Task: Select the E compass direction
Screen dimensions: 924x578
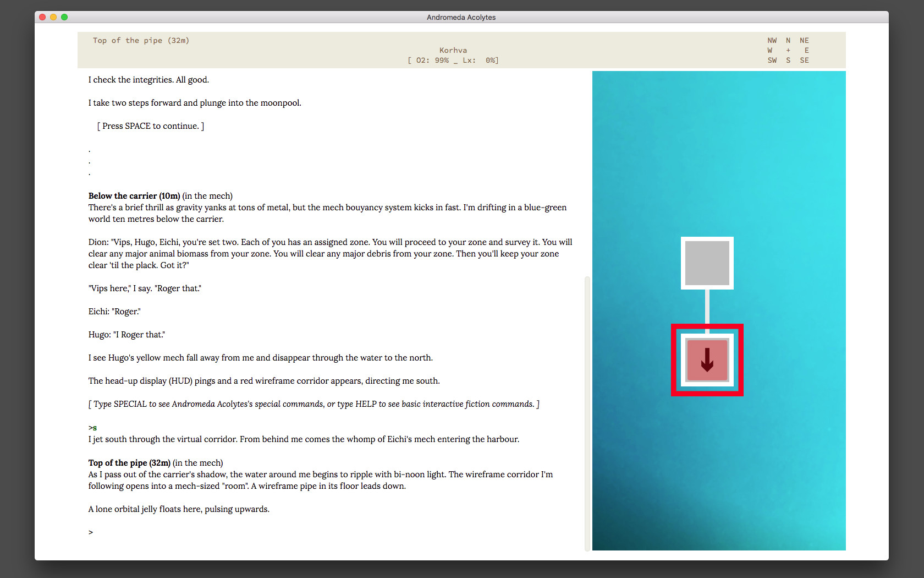Action: click(807, 51)
